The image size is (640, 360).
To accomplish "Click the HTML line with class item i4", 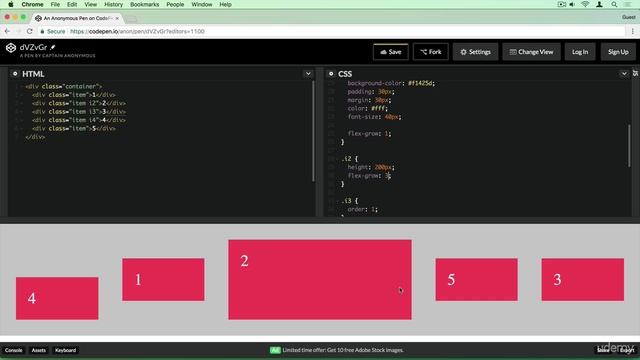I will point(79,120).
